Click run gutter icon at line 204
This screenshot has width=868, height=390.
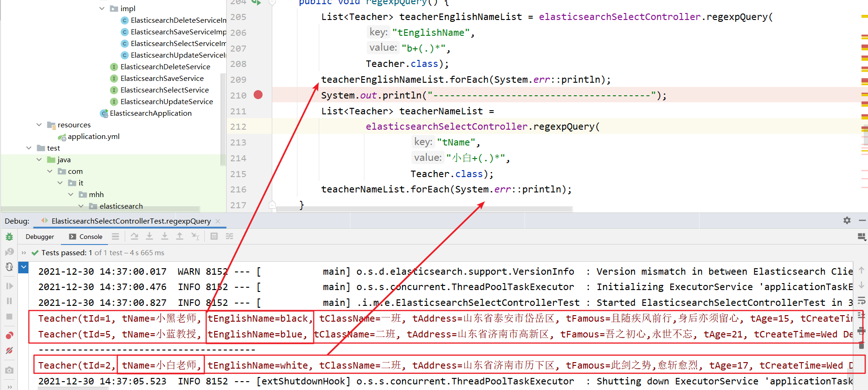[x=256, y=2]
